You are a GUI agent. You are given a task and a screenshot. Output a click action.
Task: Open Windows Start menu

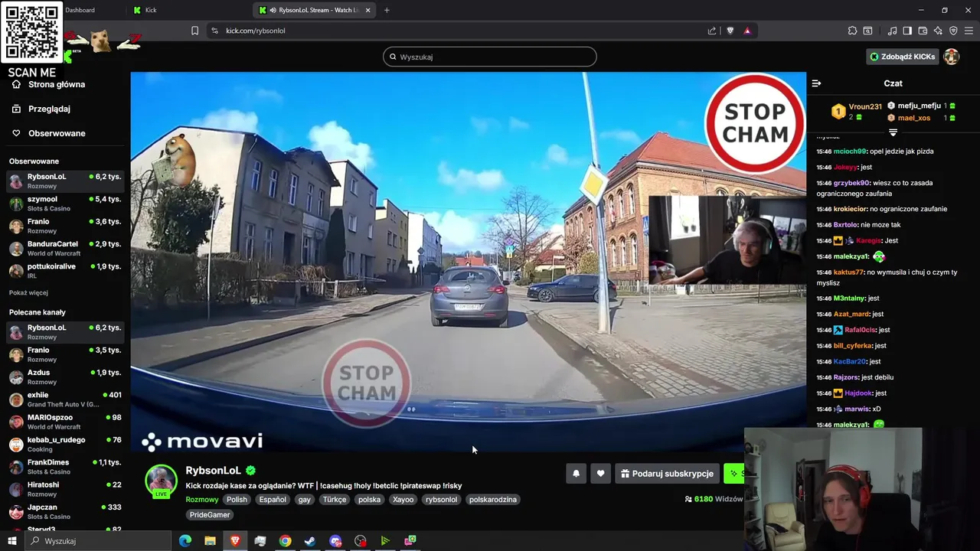12,541
